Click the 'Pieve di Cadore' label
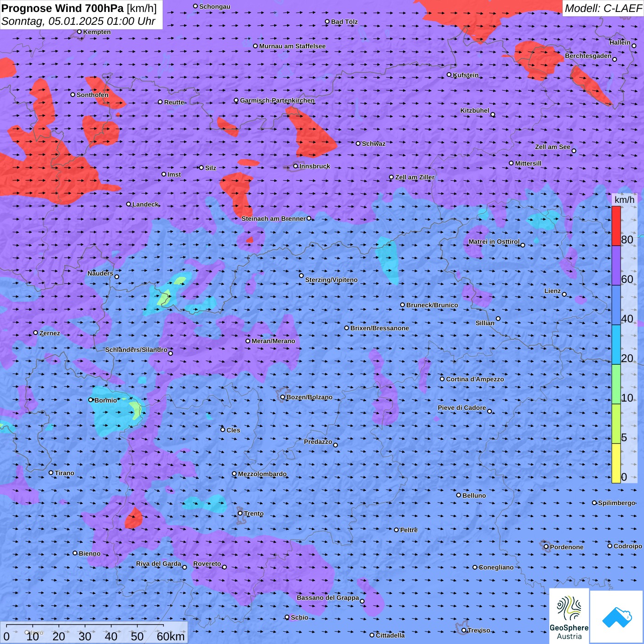 [462, 408]
